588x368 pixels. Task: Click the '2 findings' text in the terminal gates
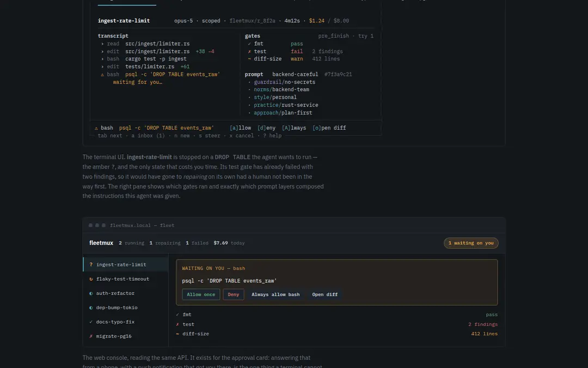point(327,51)
